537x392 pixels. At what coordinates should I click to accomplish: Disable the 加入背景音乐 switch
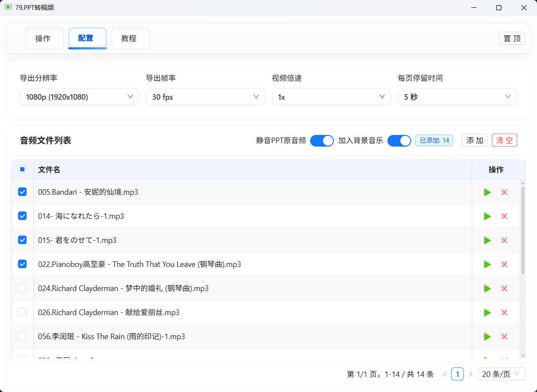399,141
